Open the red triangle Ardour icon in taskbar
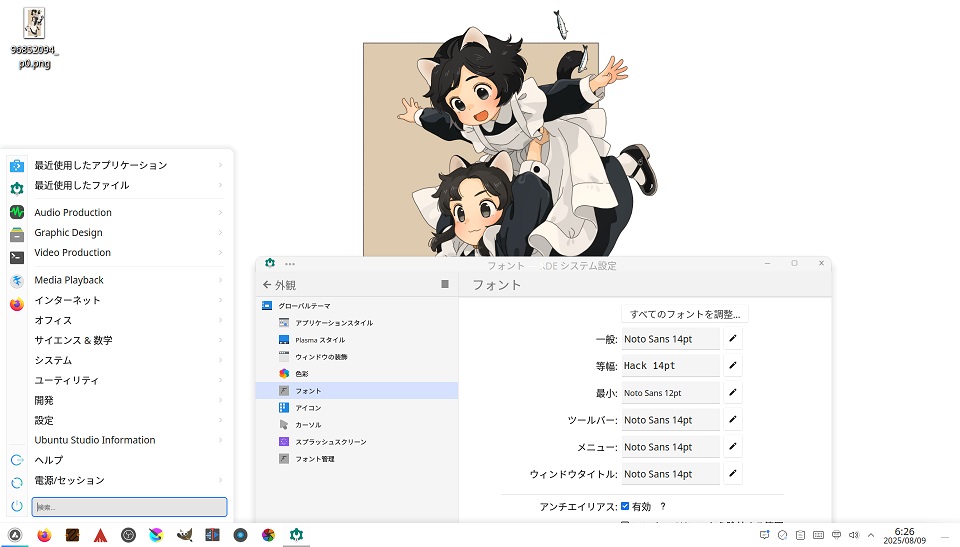Viewport: 960px width, 547px height. tap(100, 535)
